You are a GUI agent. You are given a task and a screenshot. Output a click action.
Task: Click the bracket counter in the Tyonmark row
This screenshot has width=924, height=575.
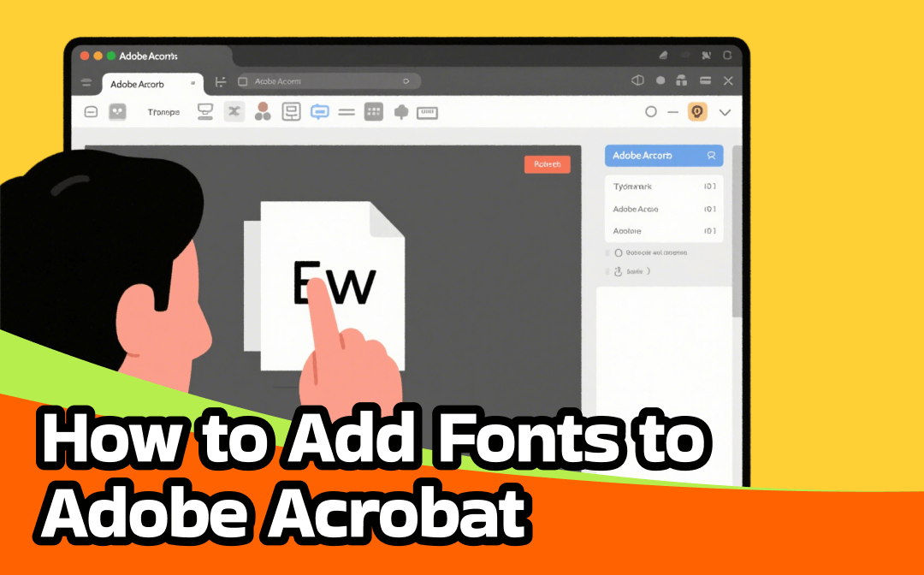(x=709, y=187)
